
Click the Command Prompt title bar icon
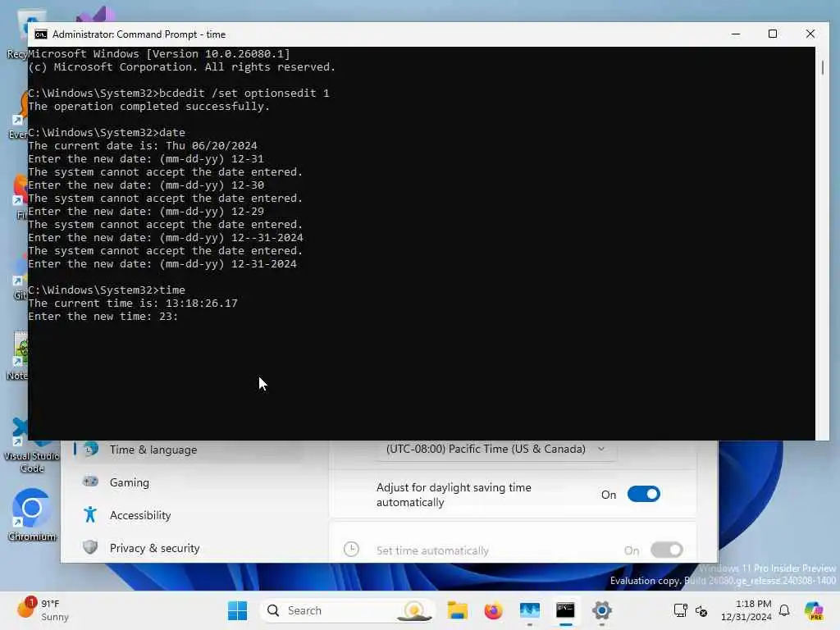point(41,34)
